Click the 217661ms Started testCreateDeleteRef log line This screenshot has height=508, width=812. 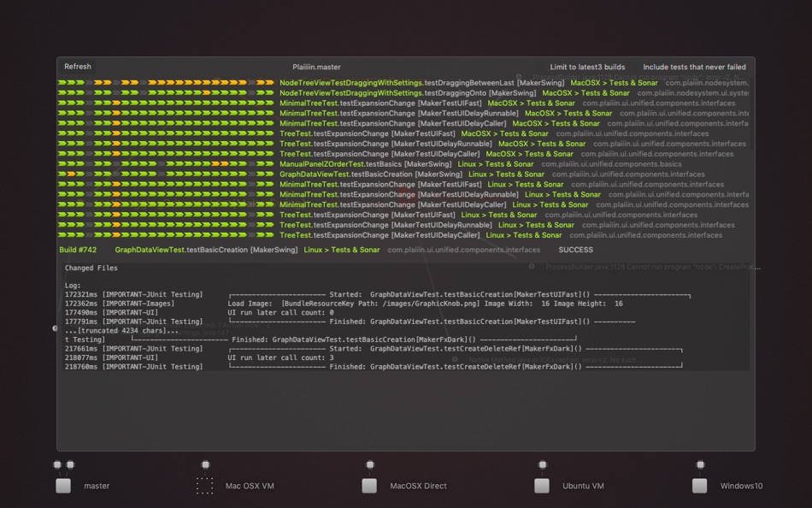(x=374, y=349)
